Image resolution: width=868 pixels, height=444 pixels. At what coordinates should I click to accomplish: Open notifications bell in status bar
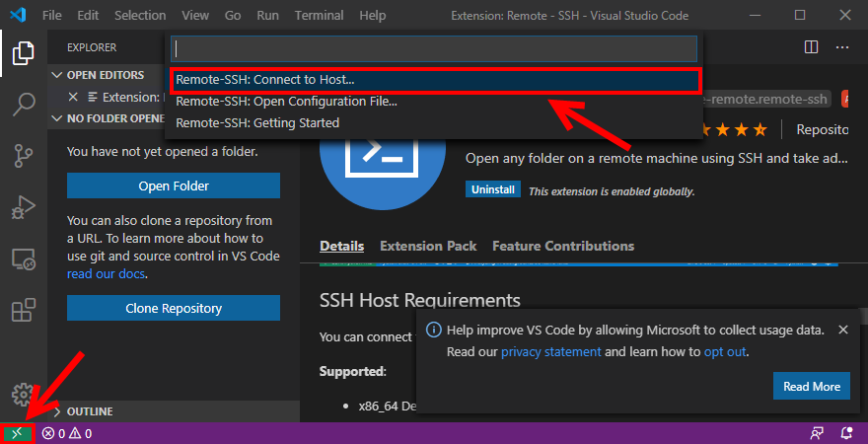(x=846, y=433)
